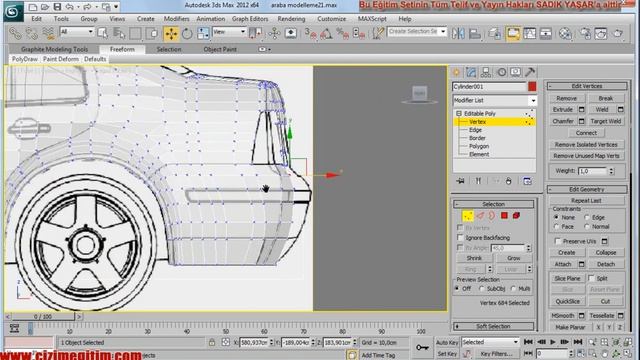The image size is (640, 360).
Task: Expand the Soft Selection rollout
Action: pos(493,326)
